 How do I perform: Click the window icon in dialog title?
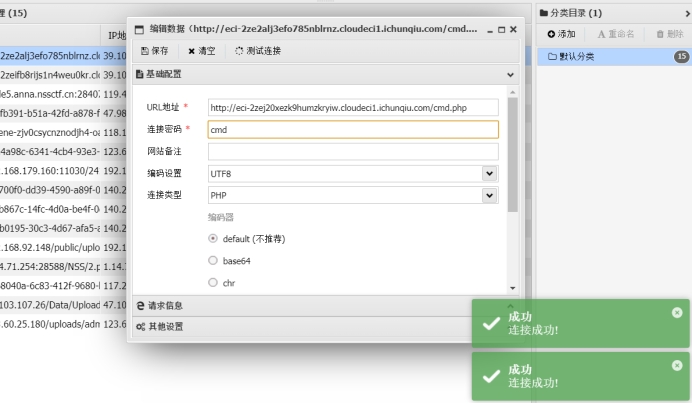click(x=139, y=30)
